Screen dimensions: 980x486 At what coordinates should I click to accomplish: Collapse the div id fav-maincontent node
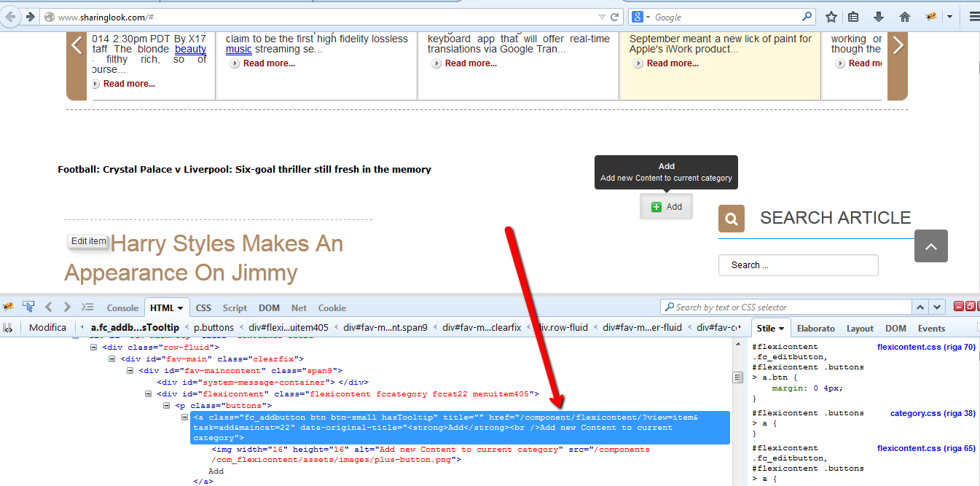130,371
